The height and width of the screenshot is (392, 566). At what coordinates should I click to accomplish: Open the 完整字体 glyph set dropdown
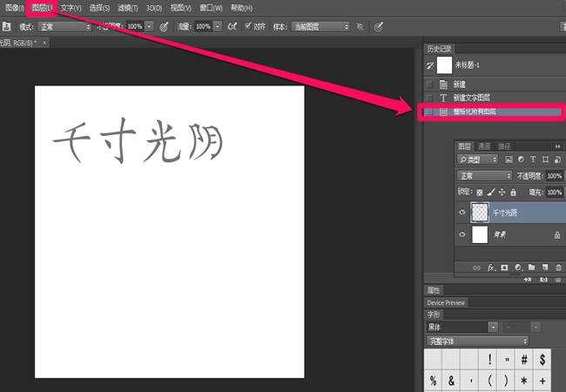click(x=477, y=341)
